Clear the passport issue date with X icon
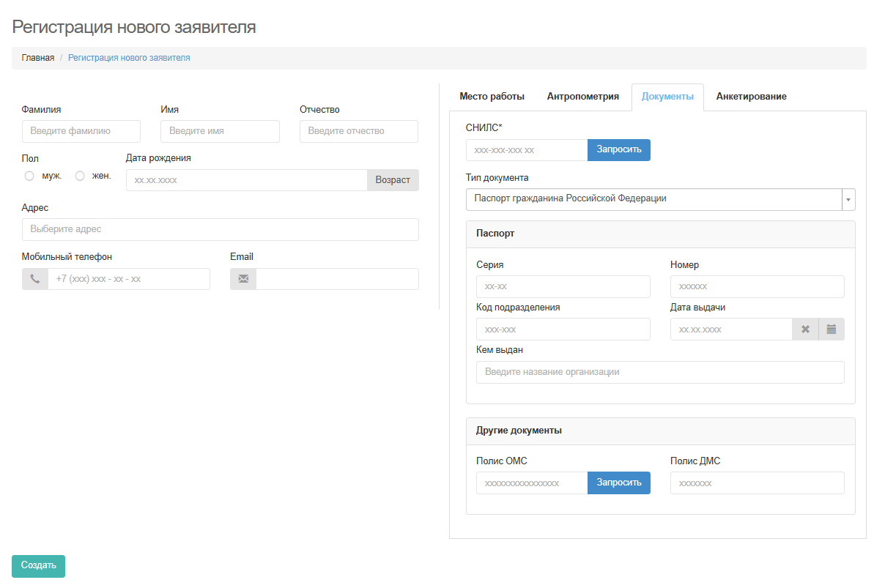Viewport: 874px width, 588px height. pos(805,330)
